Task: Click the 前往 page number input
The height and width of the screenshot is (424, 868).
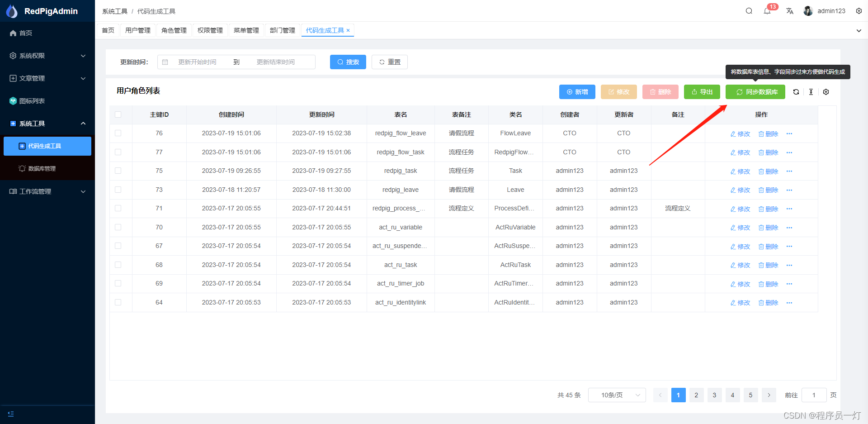Action: [814, 395]
